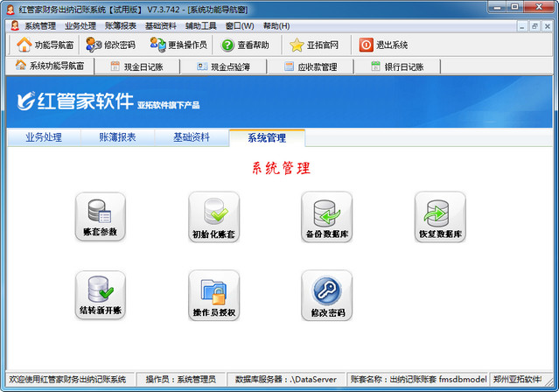
Task: Open 辅助工具 menu
Action: tap(200, 26)
